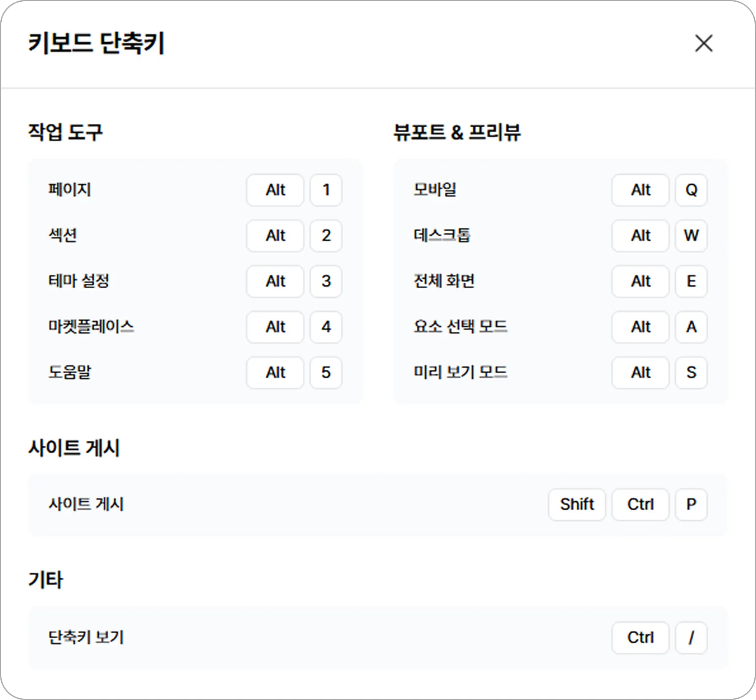Click the 기타 section heading
This screenshot has width=756, height=700.
coord(46,580)
